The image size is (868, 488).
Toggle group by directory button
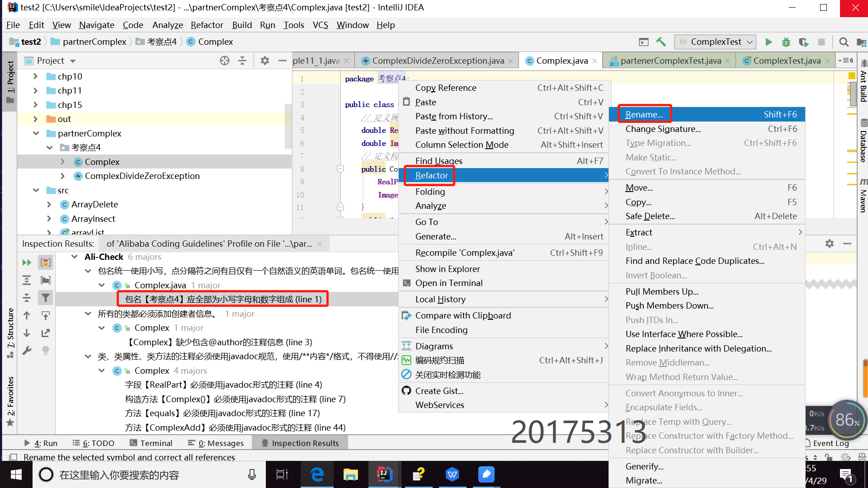point(46,280)
